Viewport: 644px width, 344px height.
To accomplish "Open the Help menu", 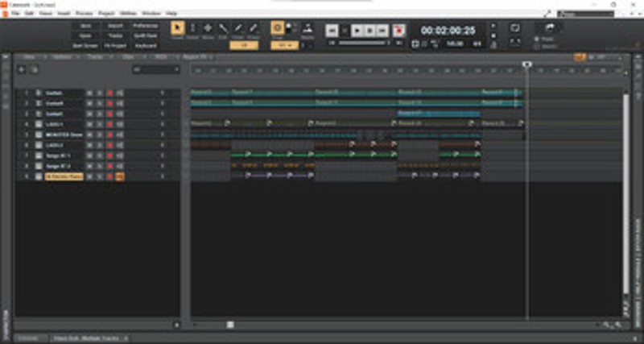I will point(171,14).
